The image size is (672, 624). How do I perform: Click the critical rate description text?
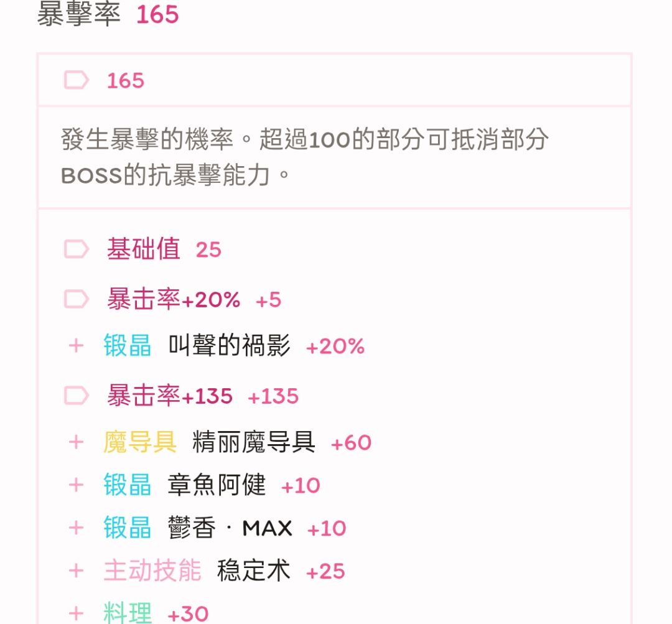[304, 157]
